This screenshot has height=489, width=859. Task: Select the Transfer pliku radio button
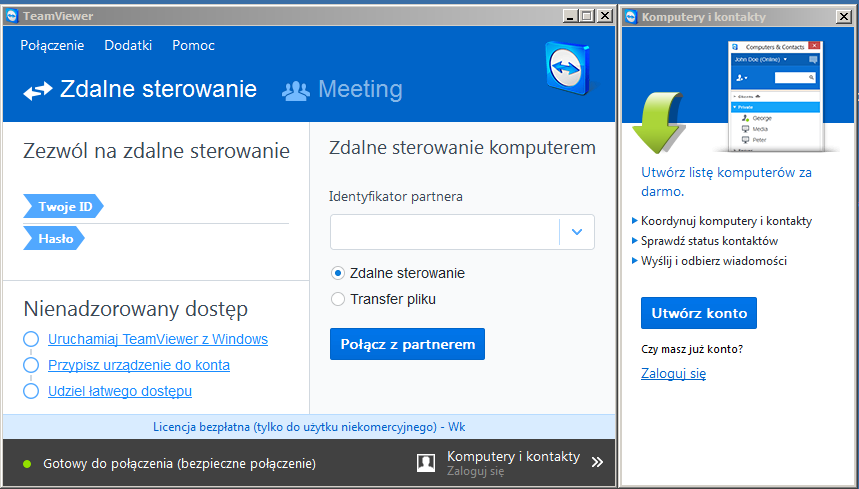point(338,299)
